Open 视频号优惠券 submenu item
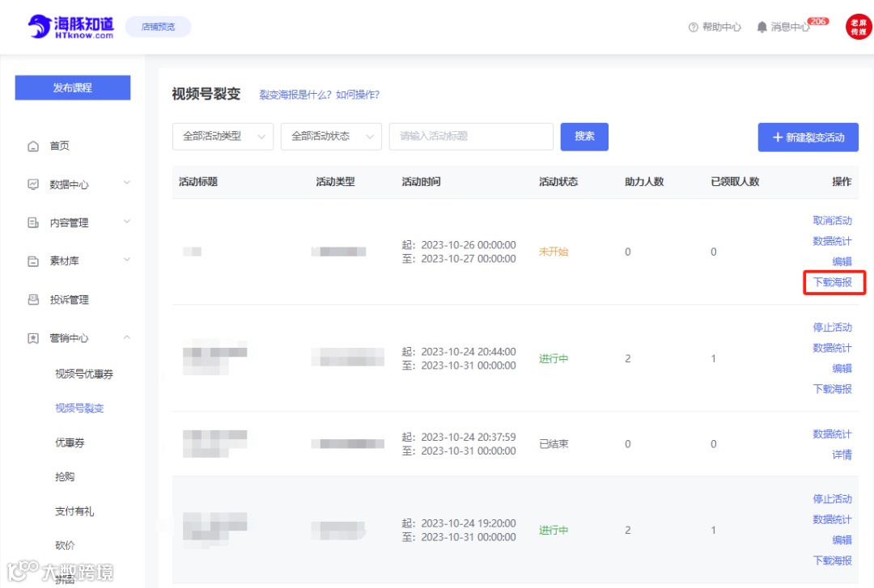Image resolution: width=874 pixels, height=588 pixels. point(84,374)
